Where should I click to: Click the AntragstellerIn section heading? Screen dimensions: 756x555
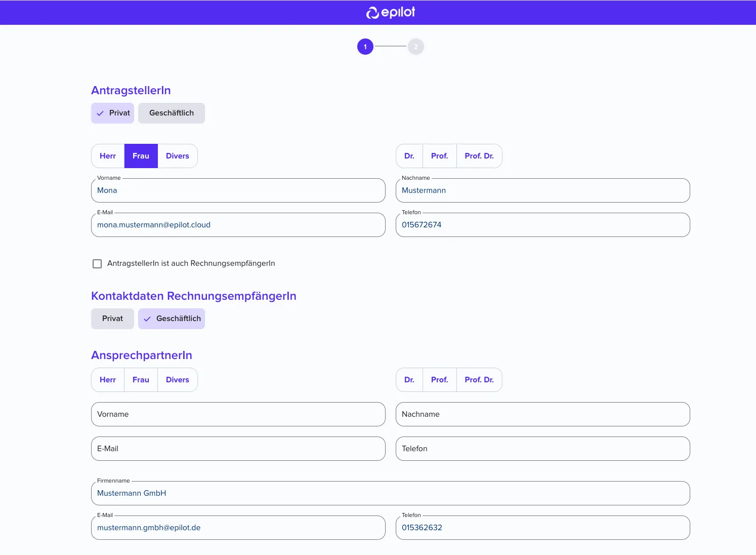click(131, 91)
